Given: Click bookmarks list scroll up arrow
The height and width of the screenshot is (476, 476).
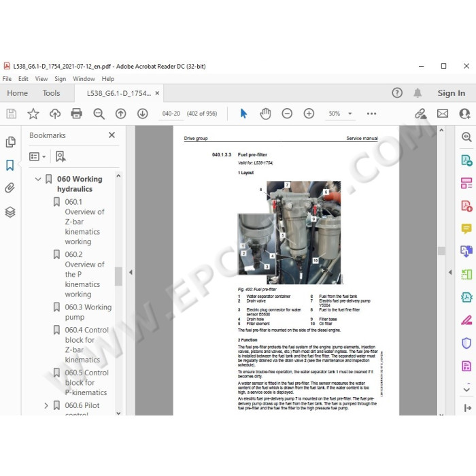Looking at the screenshot, I should click(x=118, y=176).
